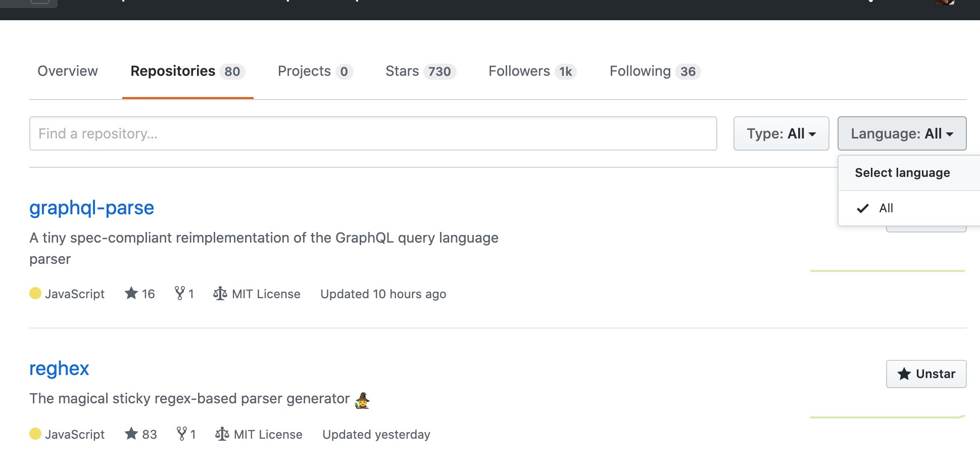Select the checked All language option
The image size is (980, 467).
point(909,208)
